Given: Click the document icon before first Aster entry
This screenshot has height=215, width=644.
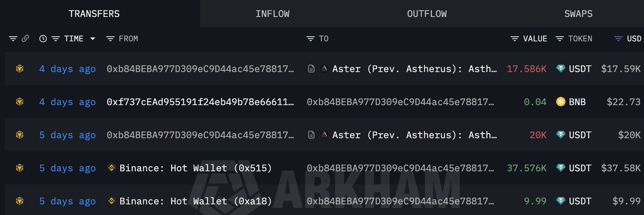Looking at the screenshot, I should pos(311,69).
